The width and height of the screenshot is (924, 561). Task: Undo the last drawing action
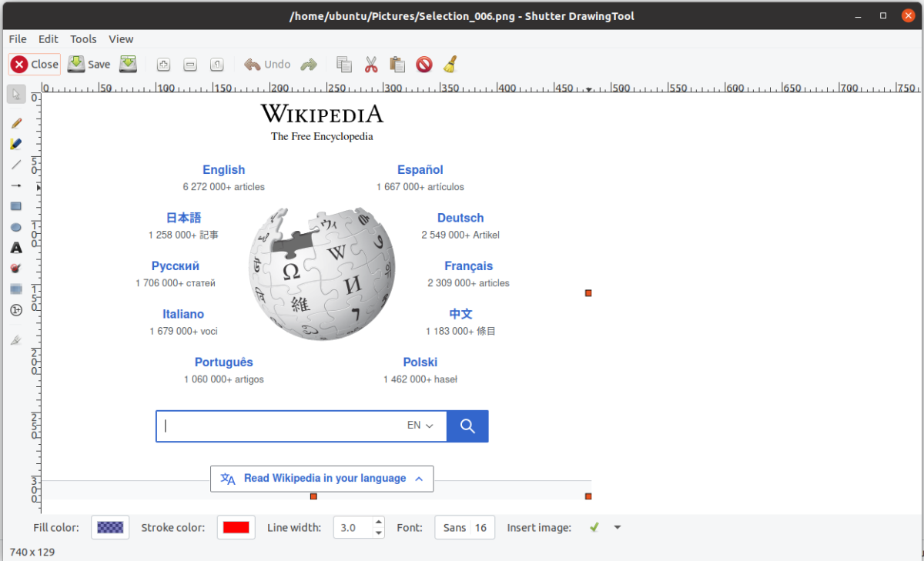pos(267,65)
